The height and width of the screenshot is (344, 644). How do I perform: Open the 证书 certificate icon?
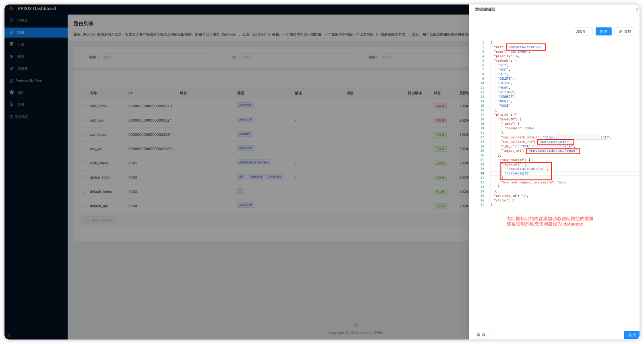12,105
